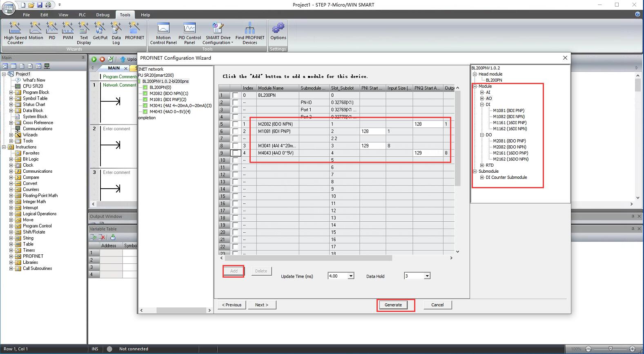Check the box for row 3 Port 1
The image size is (644, 354).
(x=235, y=110)
